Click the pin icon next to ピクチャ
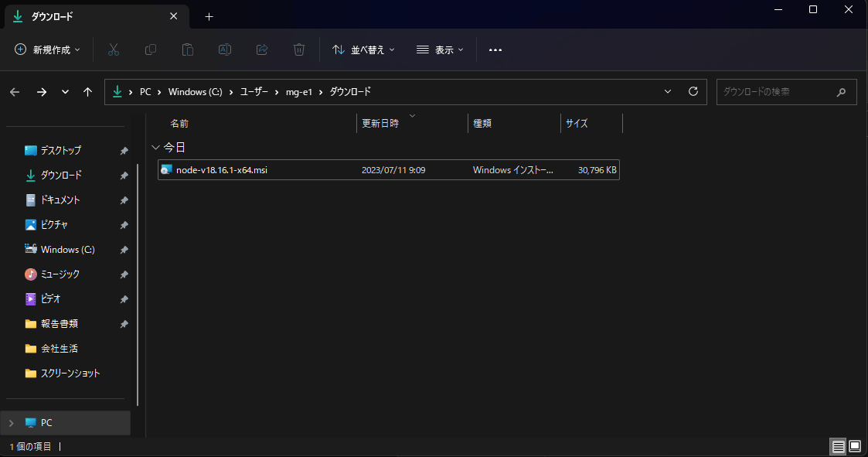 click(124, 225)
